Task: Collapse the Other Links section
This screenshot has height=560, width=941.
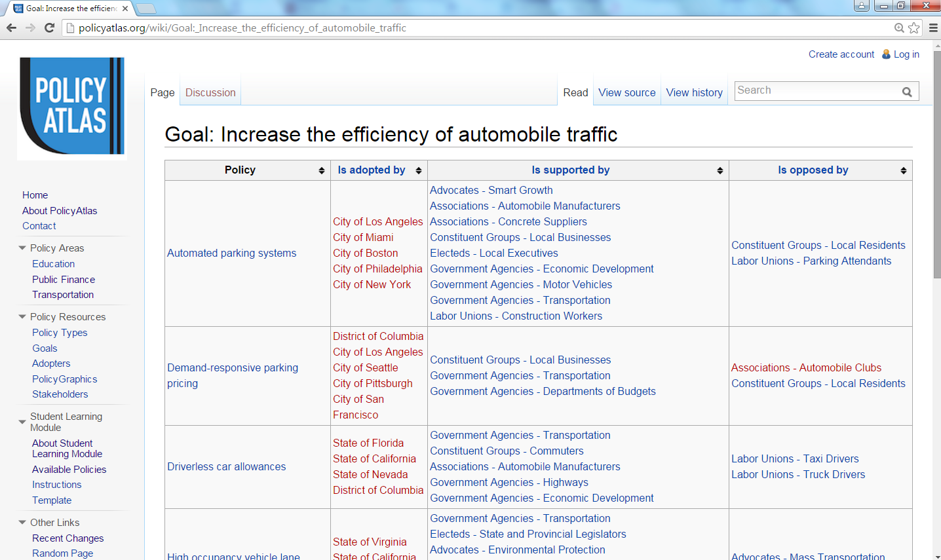Action: click(22, 523)
